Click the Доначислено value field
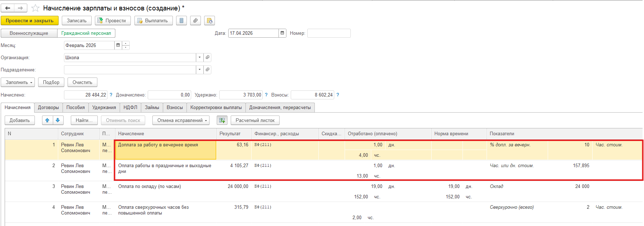Viewport: 644px width, 226px height. [x=169, y=95]
